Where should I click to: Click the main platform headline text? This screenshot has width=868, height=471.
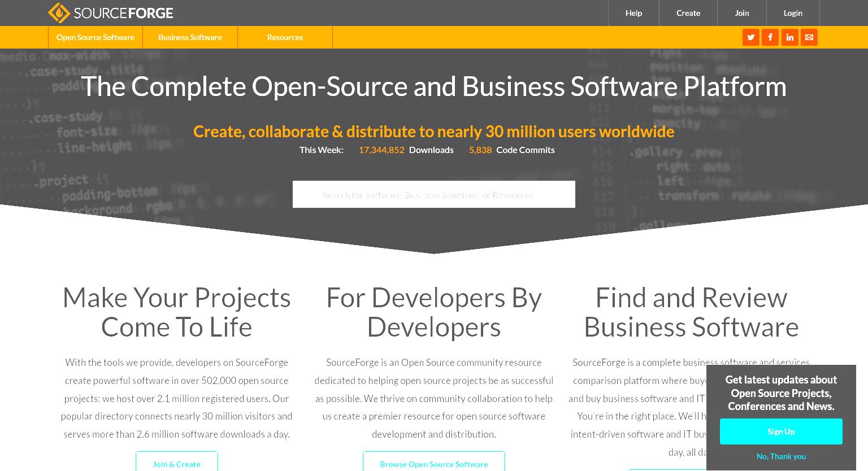tap(434, 86)
